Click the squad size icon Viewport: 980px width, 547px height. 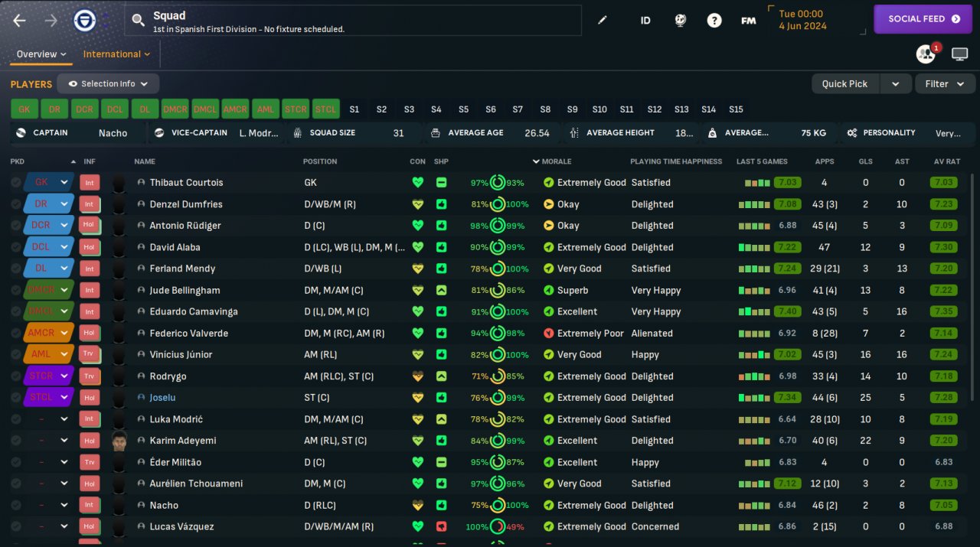pyautogui.click(x=297, y=133)
